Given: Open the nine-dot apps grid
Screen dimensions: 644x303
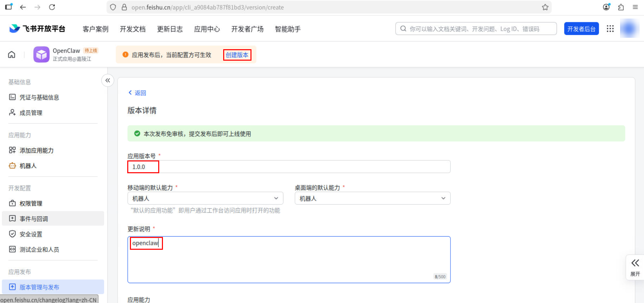Looking at the screenshot, I should [x=610, y=29].
